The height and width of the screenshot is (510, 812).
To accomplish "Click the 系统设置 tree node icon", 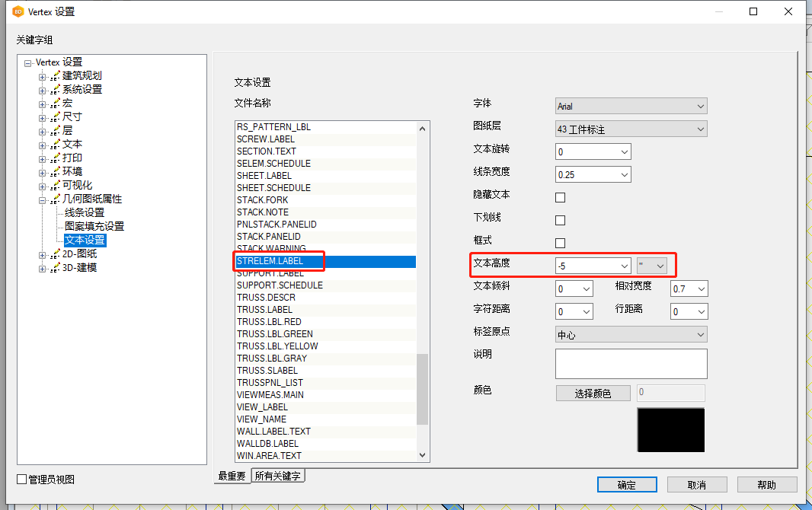I will pyautogui.click(x=55, y=90).
